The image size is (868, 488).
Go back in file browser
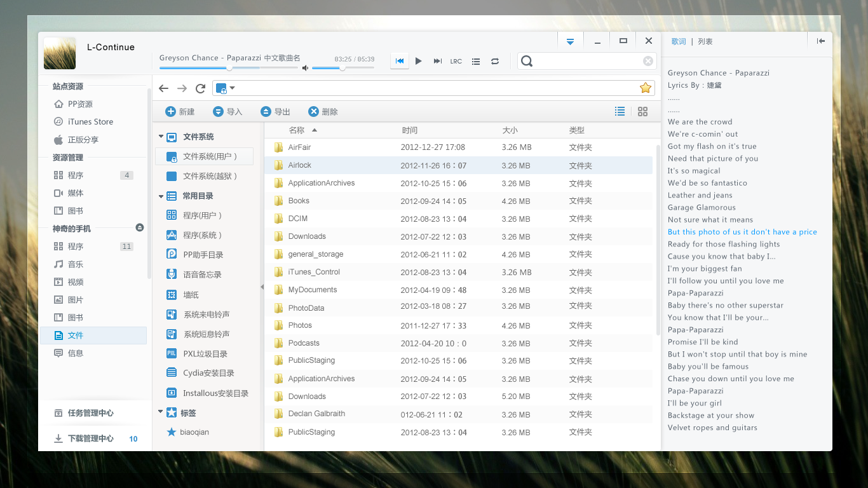coord(164,88)
